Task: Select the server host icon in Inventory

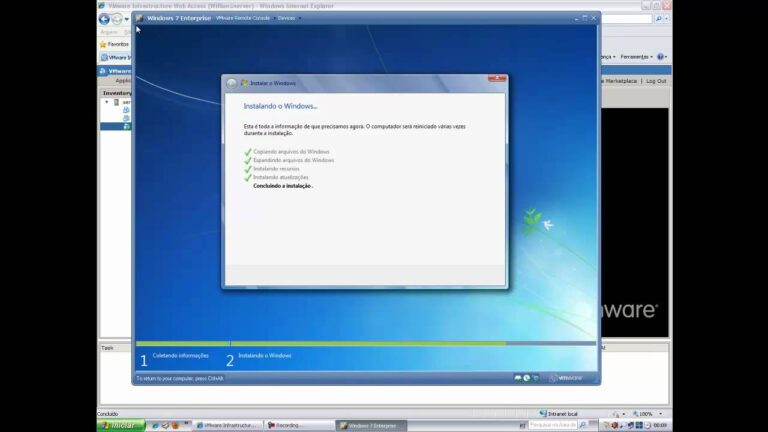Action: tap(117, 102)
